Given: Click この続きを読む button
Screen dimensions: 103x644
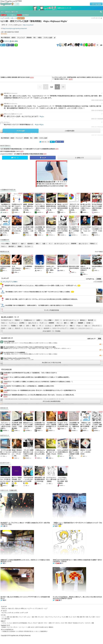Looking at the screenshot, I should (70, 131).
